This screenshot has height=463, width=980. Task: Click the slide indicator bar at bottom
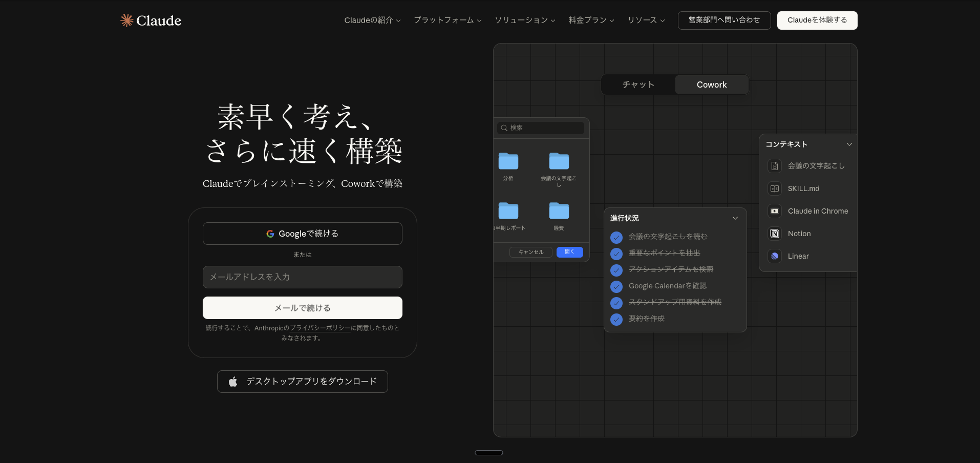(x=488, y=453)
